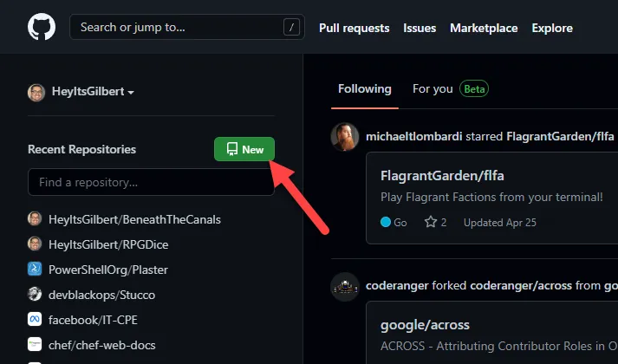Open google/across card title
618x364 pixels.
point(425,325)
